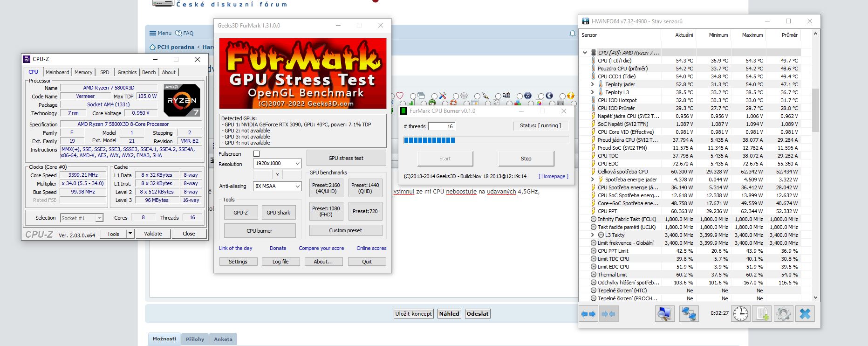This screenshot has height=346, width=868.
Task: Select the radio button next to gear topic icon
Action: coord(456,96)
